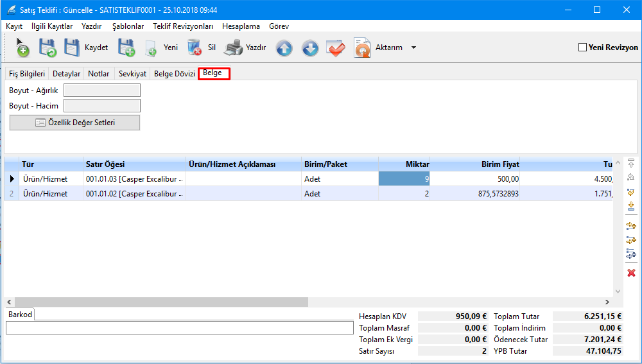This screenshot has width=642, height=364.
Task: Click the Boyut - Hacim input field
Action: click(x=102, y=106)
